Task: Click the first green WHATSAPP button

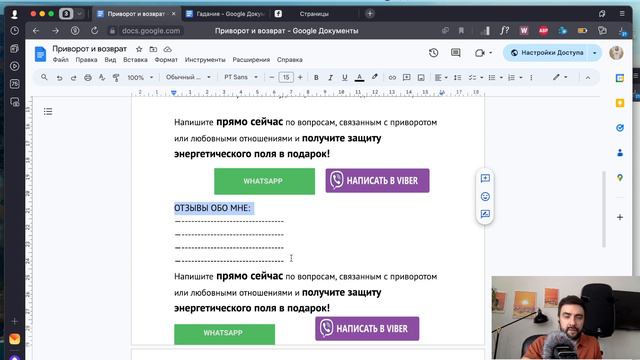Action: click(264, 181)
